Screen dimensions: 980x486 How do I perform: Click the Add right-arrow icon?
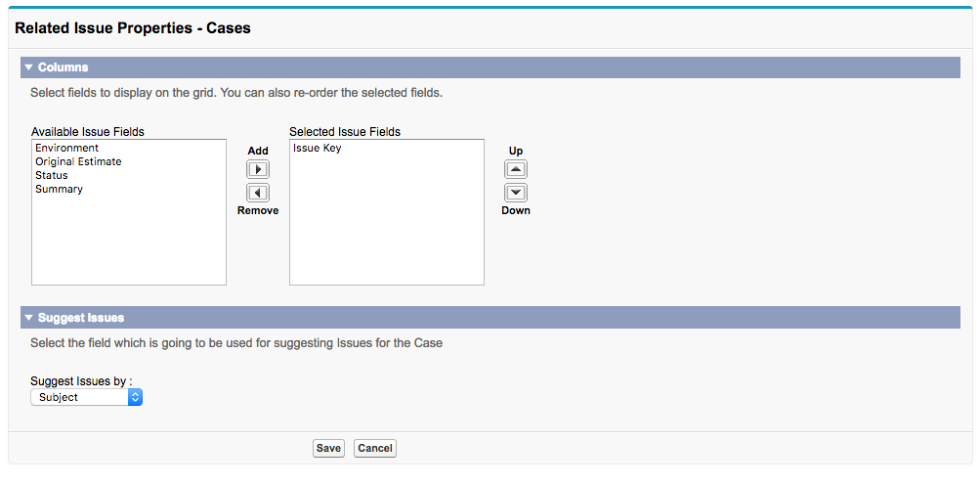pyautogui.click(x=258, y=169)
